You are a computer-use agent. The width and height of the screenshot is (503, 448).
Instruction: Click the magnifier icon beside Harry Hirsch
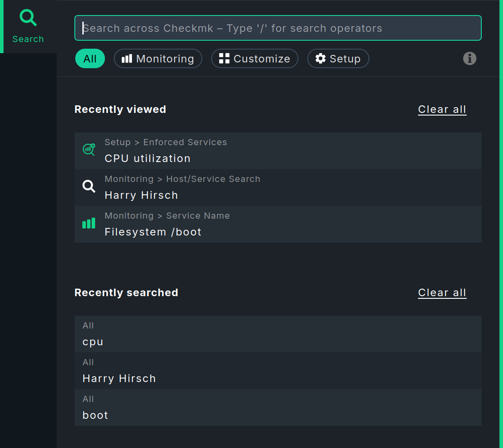(89, 187)
